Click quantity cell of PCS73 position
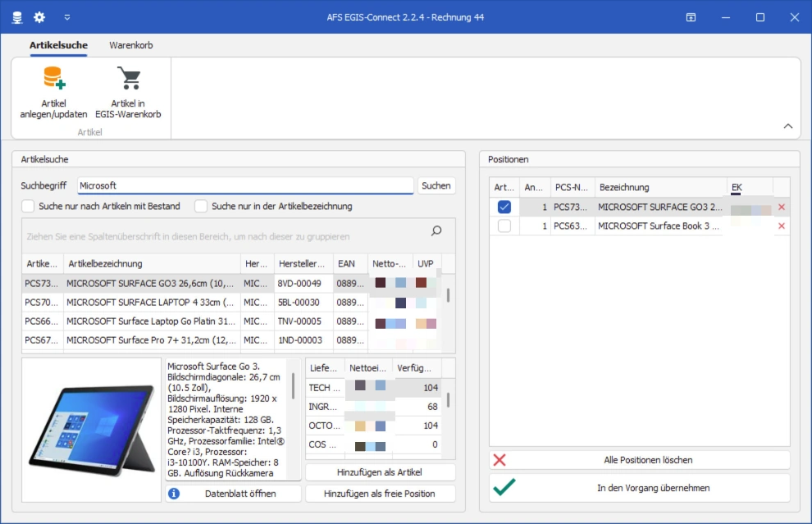Viewport: 812px width, 524px height. coord(536,207)
